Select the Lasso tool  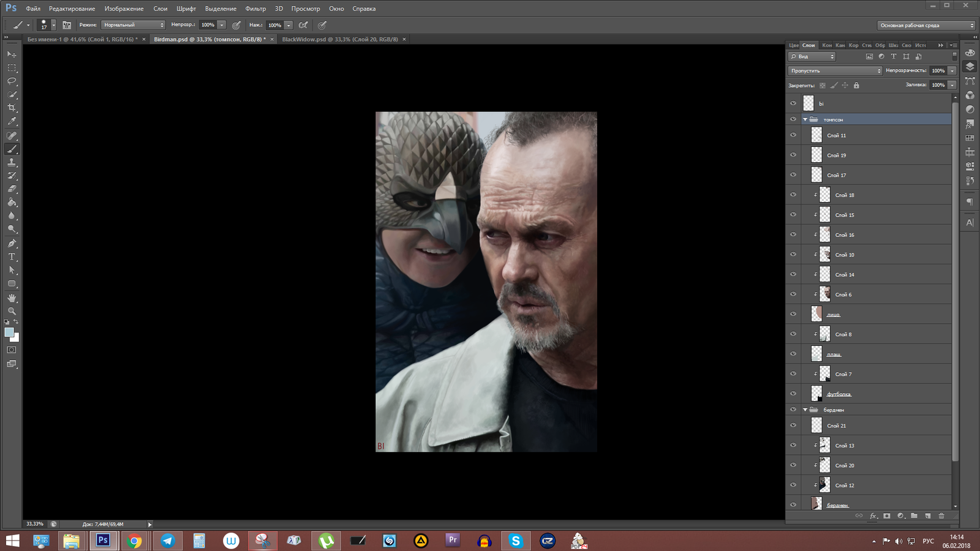pyautogui.click(x=12, y=81)
